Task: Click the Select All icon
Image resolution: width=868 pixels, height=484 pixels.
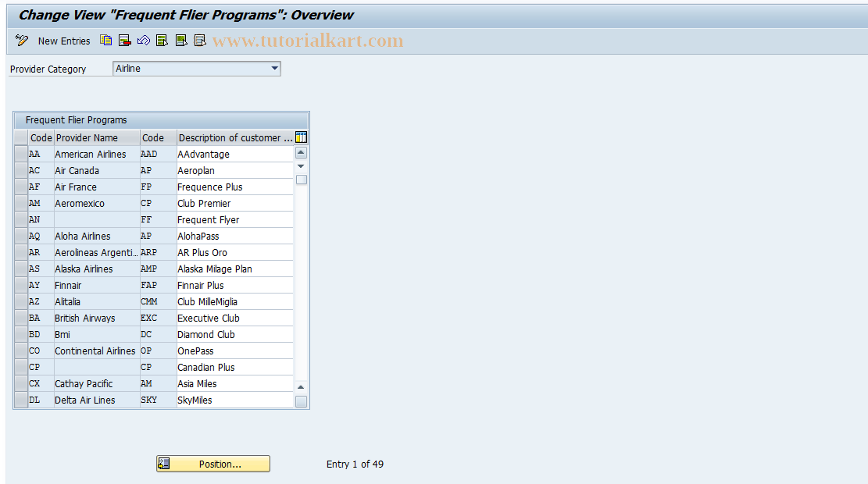Action: pyautogui.click(x=163, y=41)
